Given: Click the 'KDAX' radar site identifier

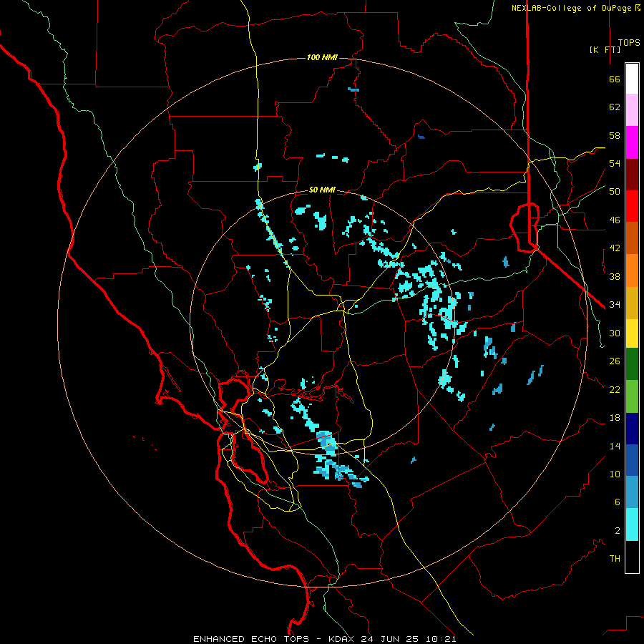Looking at the screenshot, I should tap(343, 639).
